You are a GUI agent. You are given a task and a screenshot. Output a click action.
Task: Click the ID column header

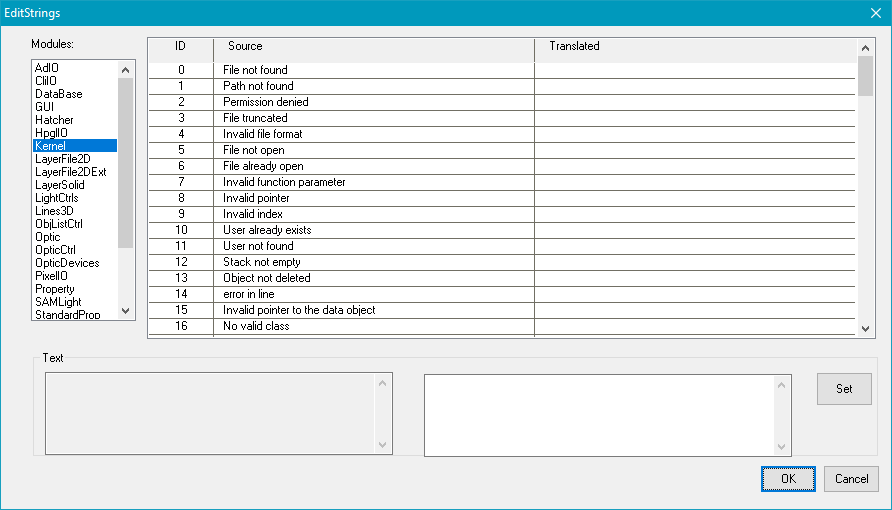(x=181, y=46)
